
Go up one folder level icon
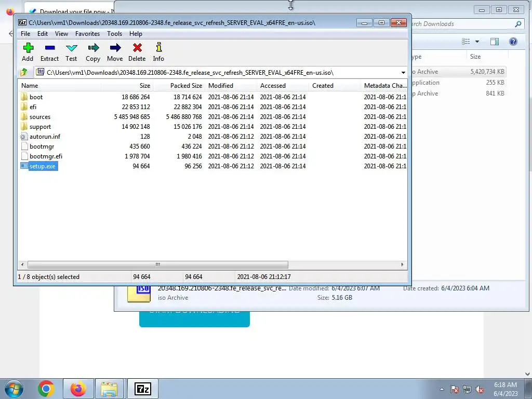tap(24, 72)
